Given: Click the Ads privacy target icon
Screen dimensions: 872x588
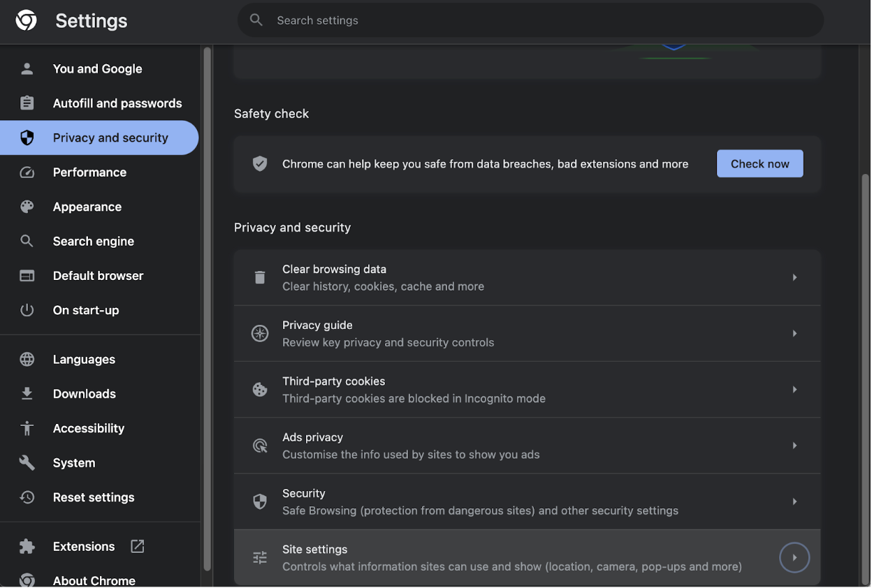Looking at the screenshot, I should point(260,446).
